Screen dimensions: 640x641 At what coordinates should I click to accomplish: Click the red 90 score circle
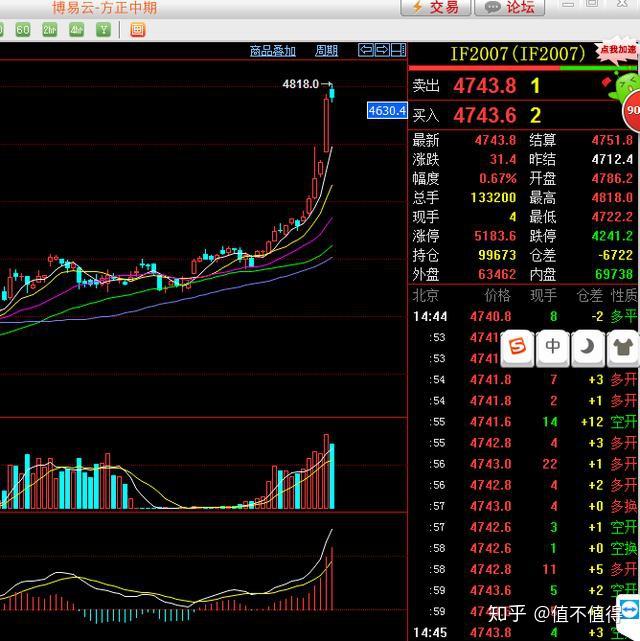pos(632,110)
